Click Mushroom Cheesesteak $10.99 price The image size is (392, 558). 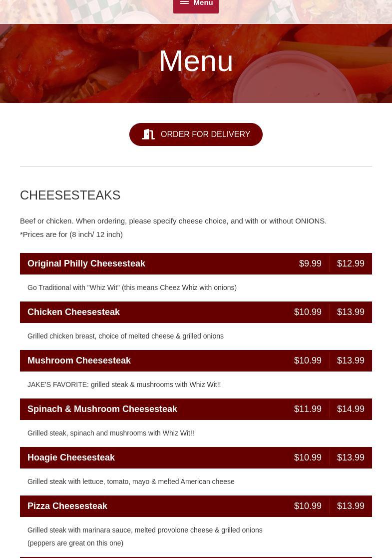point(308,360)
